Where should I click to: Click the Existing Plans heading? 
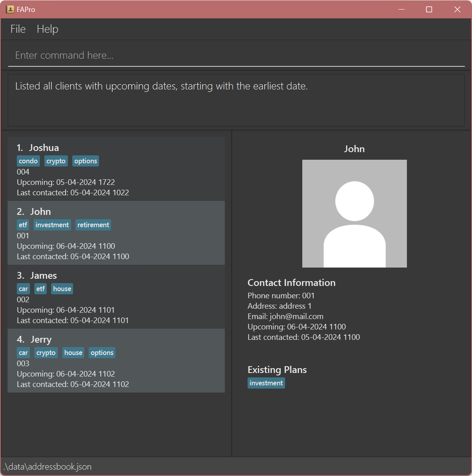coord(277,370)
